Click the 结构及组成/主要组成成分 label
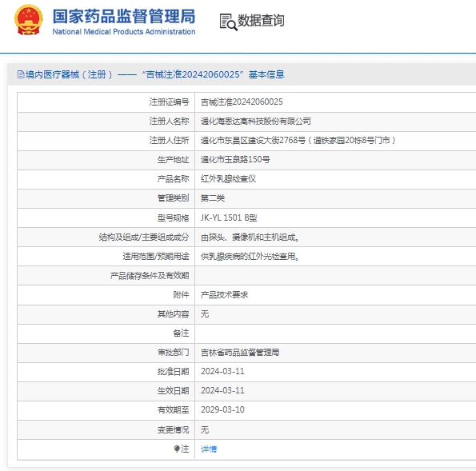The width and height of the screenshot is (476, 471). click(x=144, y=237)
